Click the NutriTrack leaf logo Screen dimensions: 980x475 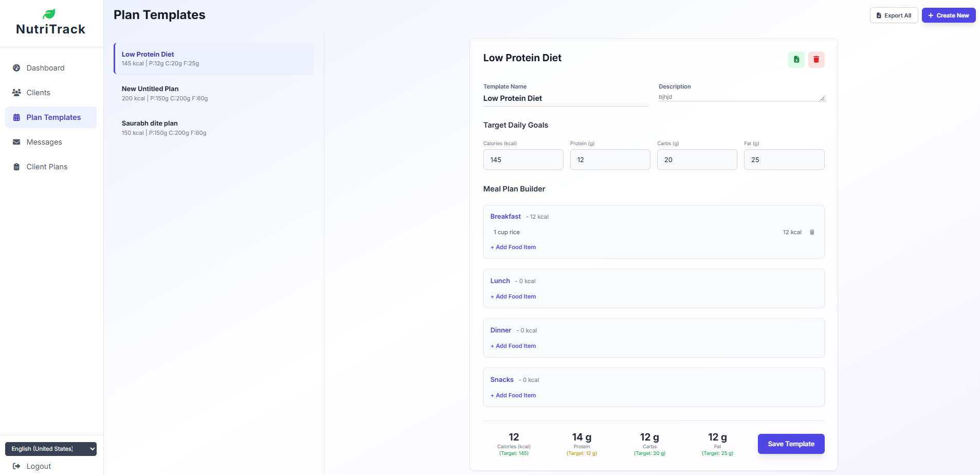(49, 14)
